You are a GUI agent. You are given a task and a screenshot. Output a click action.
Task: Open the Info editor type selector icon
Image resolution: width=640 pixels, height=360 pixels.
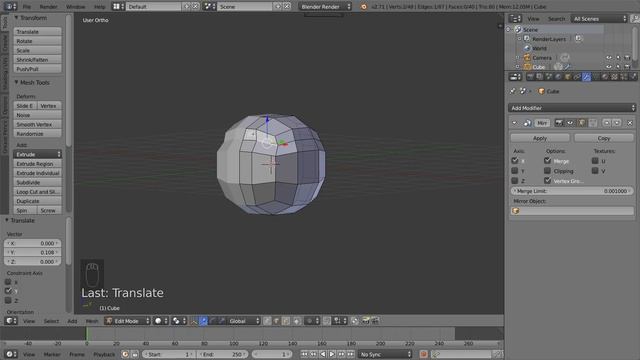coord(10,7)
